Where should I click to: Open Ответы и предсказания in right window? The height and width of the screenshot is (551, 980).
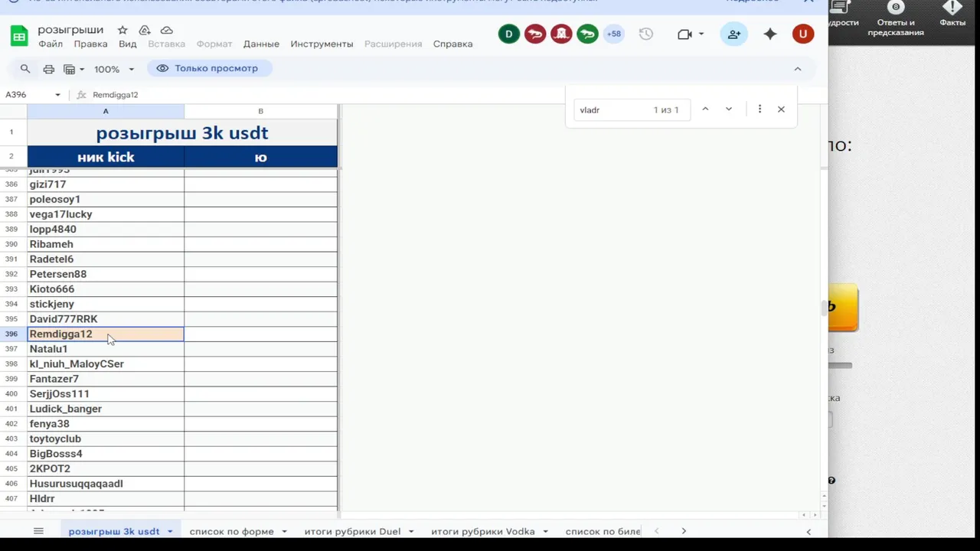[896, 18]
